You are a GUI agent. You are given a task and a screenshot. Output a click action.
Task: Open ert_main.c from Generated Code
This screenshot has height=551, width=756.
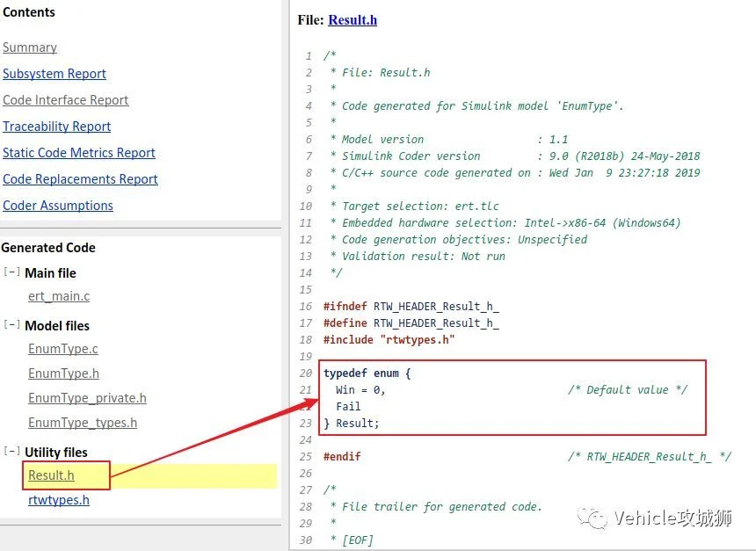(x=59, y=296)
